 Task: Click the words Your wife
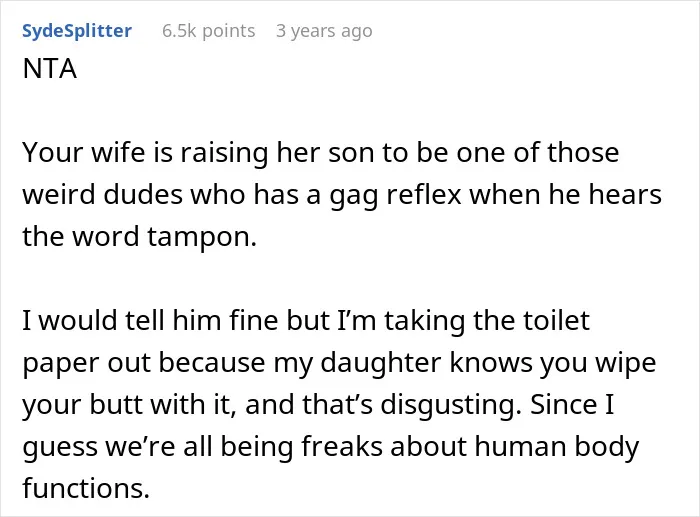pos(84,153)
